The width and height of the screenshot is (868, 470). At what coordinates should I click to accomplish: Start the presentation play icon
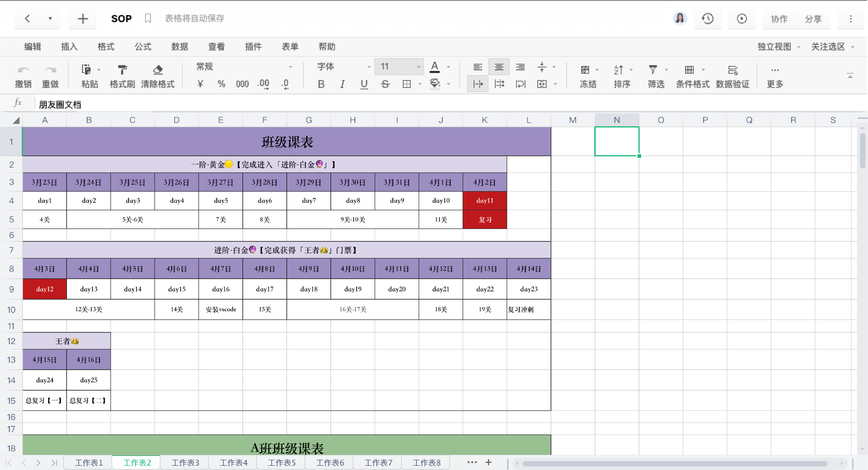coord(742,19)
